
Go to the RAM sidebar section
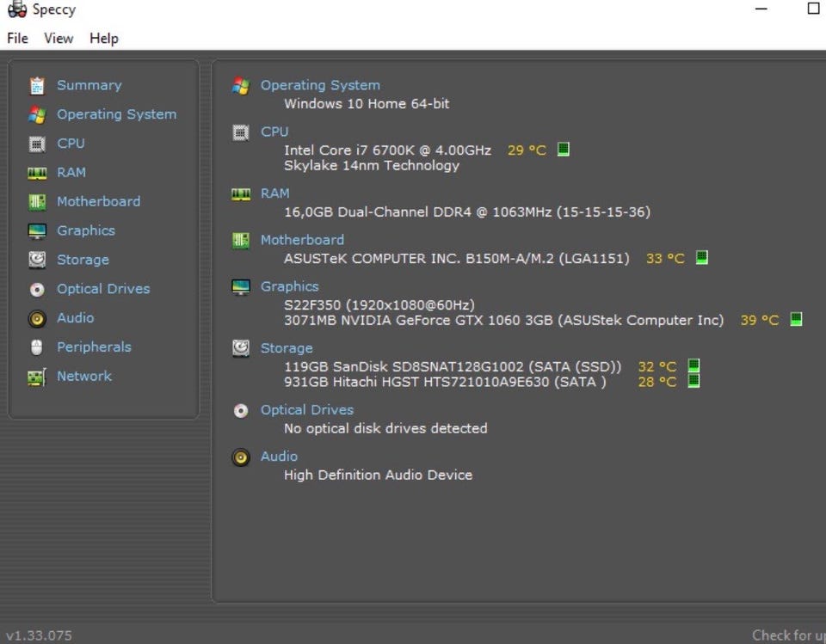71,172
